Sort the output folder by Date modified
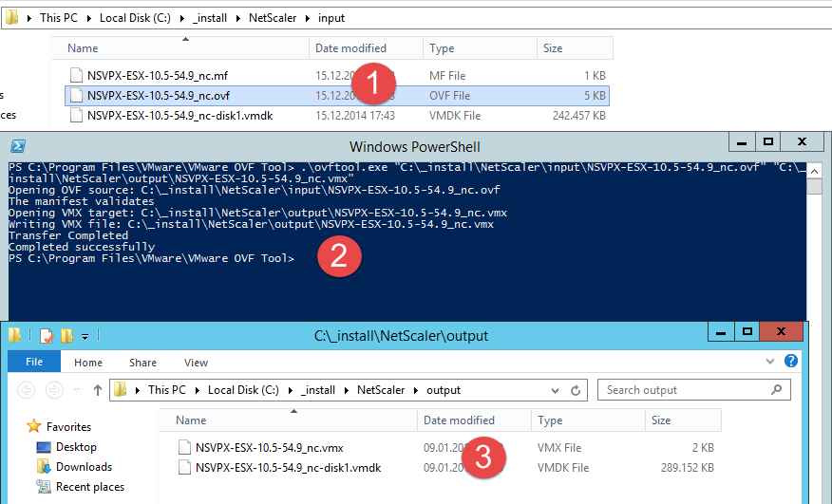832x504 pixels. click(474, 420)
